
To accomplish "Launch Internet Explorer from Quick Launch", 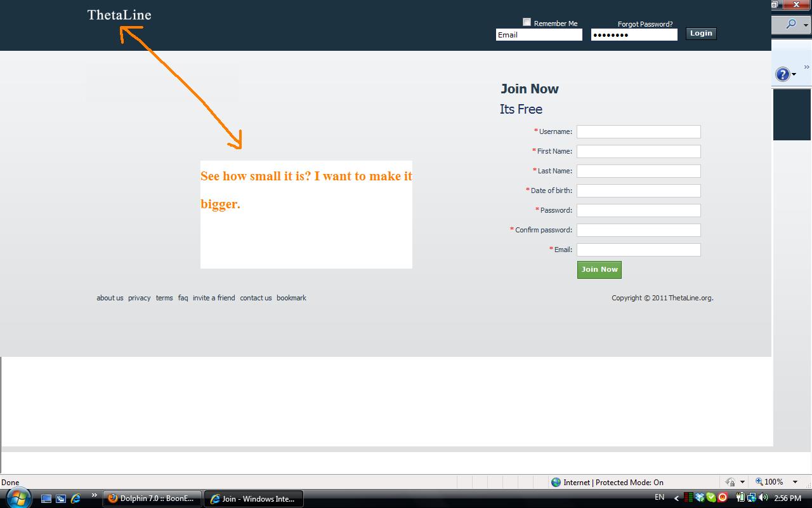I will click(x=75, y=498).
